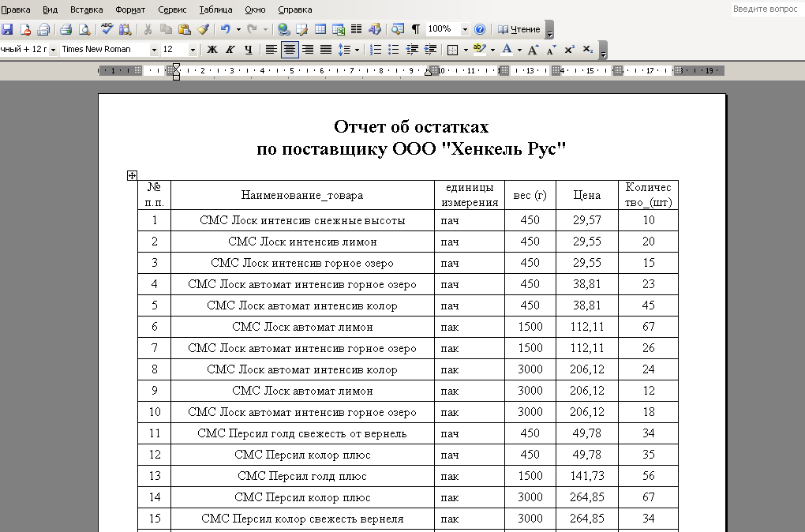The height and width of the screenshot is (532, 805).
Task: Toggle Underline (Ч) formatting
Action: coord(249,49)
